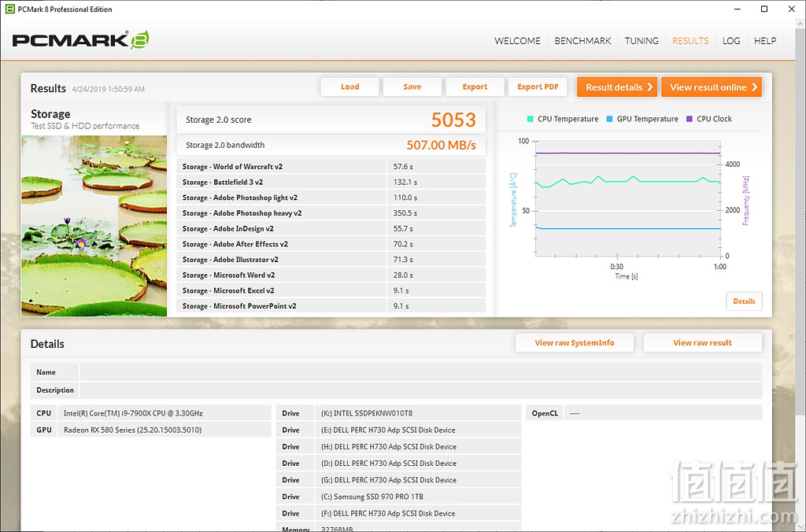Maximize the PCMark 8 window
This screenshot has width=806, height=532.
point(764,9)
